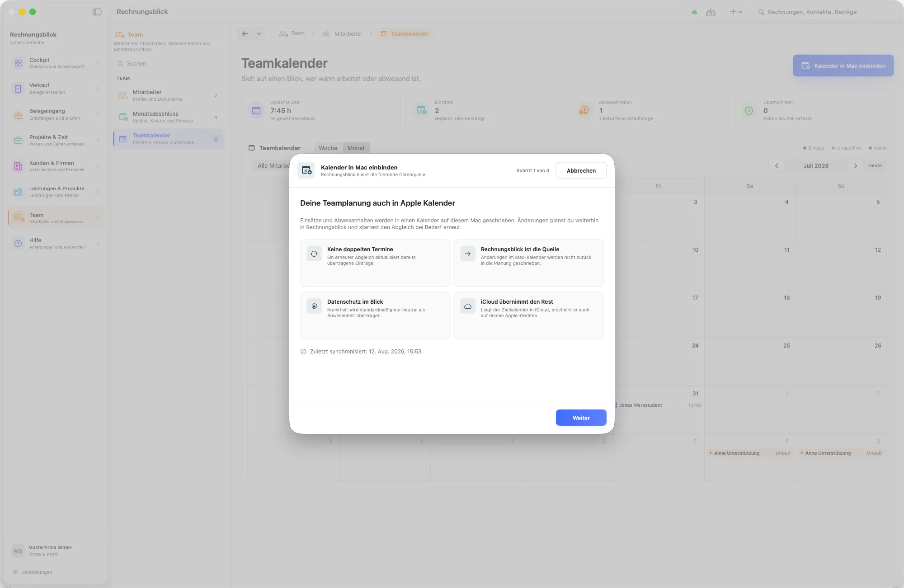Image resolution: width=904 pixels, height=588 pixels.
Task: Click Abbrechen in the dialog
Action: click(x=581, y=170)
